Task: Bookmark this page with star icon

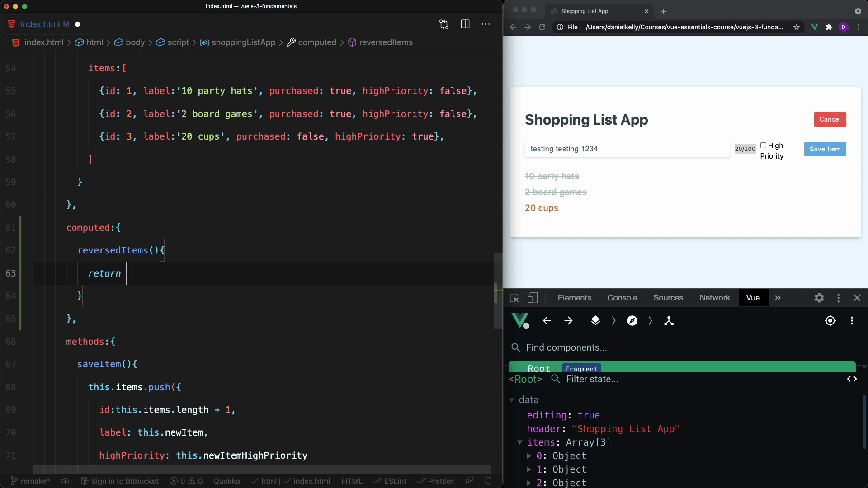Action: point(797,27)
